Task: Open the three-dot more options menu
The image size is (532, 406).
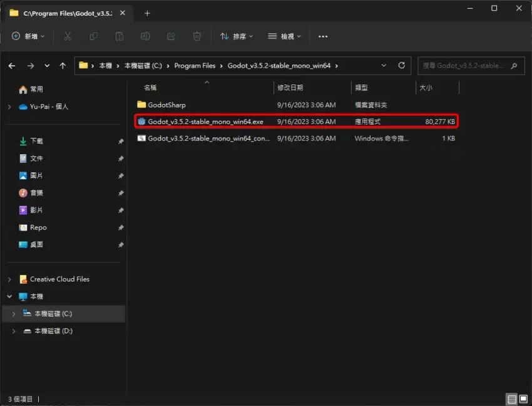Action: [x=323, y=36]
